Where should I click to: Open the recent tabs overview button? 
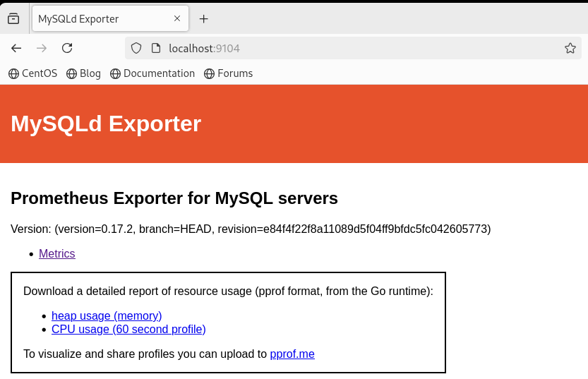pos(13,18)
